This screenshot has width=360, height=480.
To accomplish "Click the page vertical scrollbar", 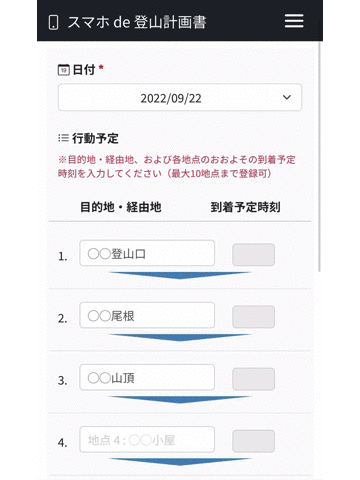I will point(319,157).
